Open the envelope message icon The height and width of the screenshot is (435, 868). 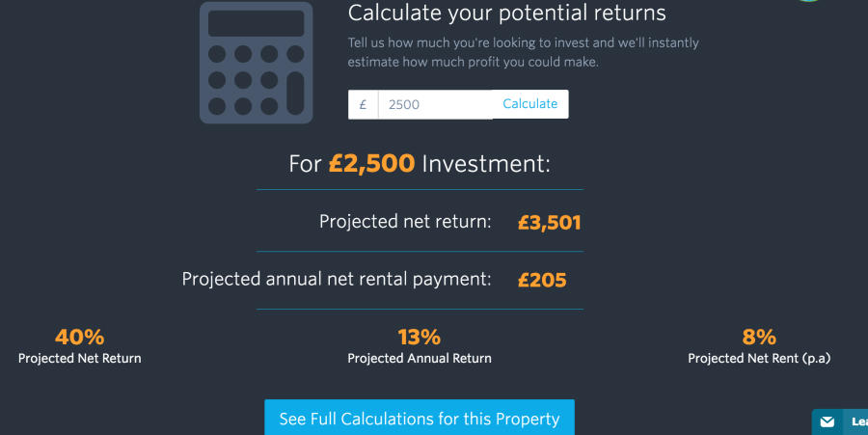(827, 422)
